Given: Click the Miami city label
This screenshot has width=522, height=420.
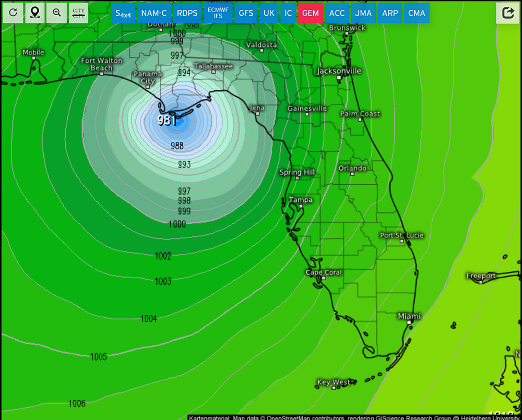Looking at the screenshot, I should 409,316.
